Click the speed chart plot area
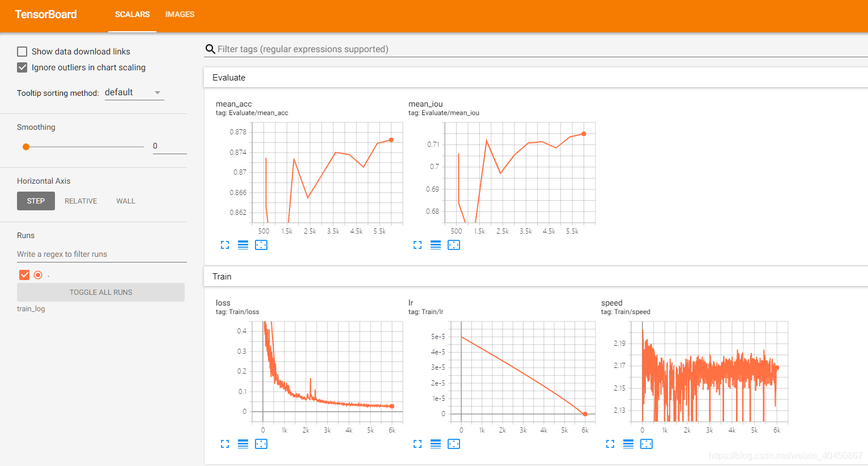Viewport: 868px width, 466px height. pos(709,372)
